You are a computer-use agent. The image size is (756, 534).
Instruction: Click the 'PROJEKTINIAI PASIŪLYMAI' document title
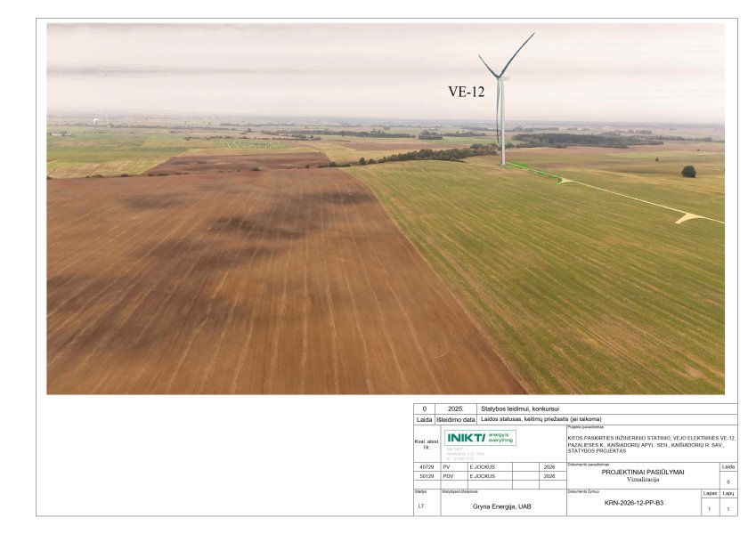click(x=643, y=472)
